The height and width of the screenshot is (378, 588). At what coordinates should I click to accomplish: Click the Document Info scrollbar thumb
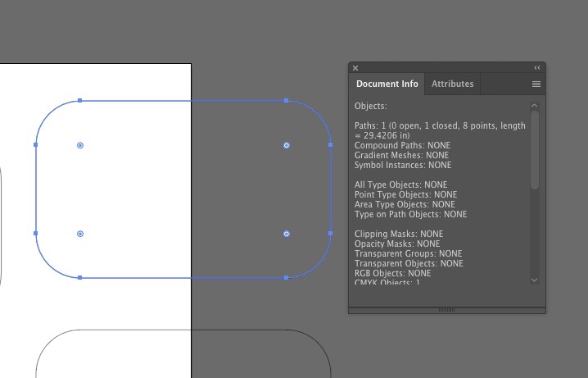pos(535,149)
